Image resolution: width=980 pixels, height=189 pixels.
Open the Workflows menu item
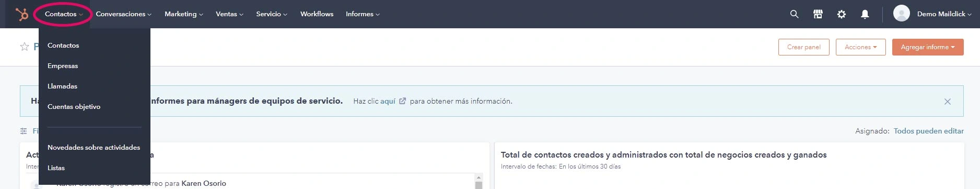pos(317,14)
